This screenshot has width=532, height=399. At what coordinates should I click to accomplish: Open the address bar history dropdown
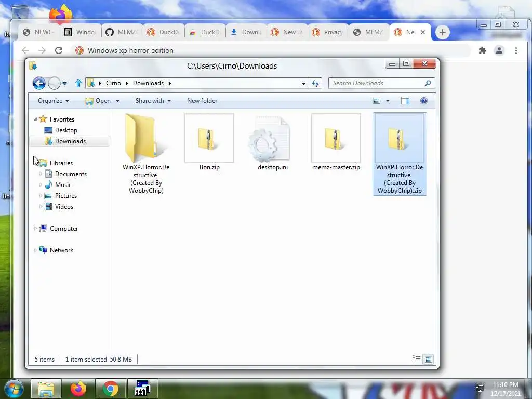click(x=303, y=84)
